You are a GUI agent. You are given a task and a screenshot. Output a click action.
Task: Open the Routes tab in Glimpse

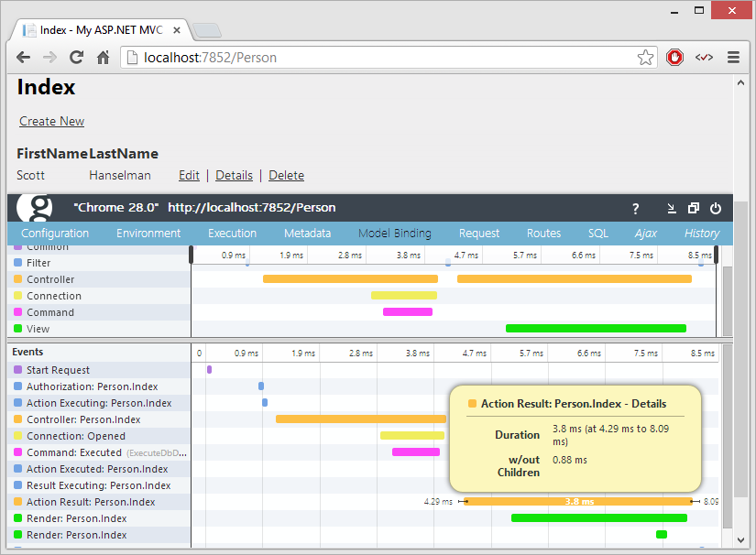pos(543,234)
